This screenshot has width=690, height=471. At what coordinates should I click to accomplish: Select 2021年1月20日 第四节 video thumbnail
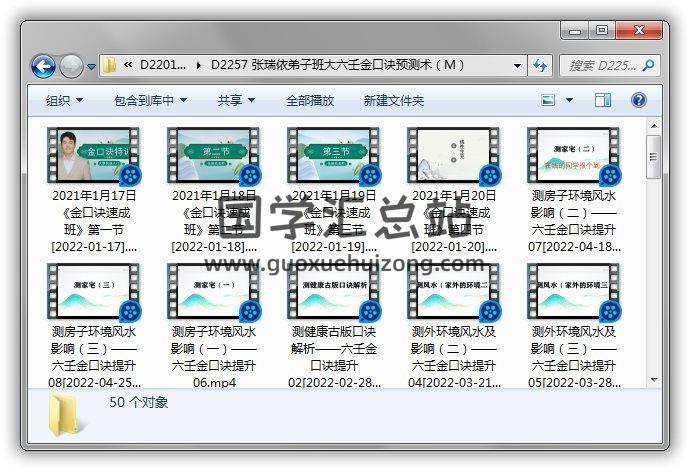[453, 155]
